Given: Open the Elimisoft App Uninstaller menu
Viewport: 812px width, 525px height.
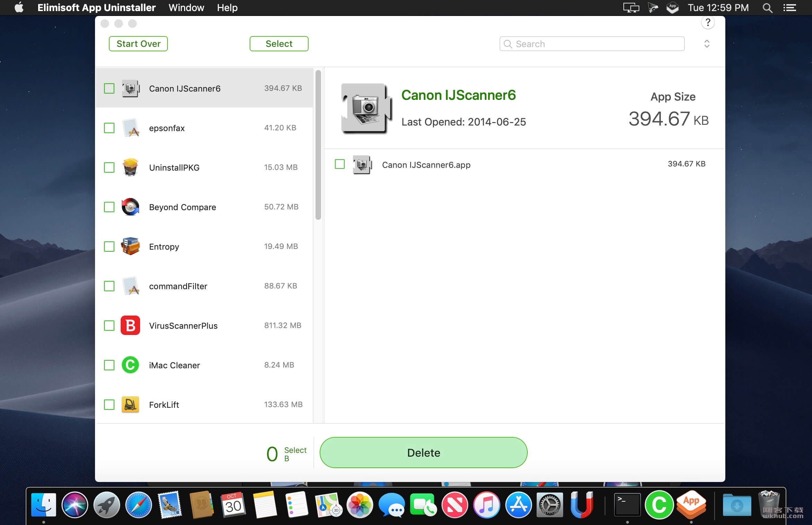Looking at the screenshot, I should point(96,8).
